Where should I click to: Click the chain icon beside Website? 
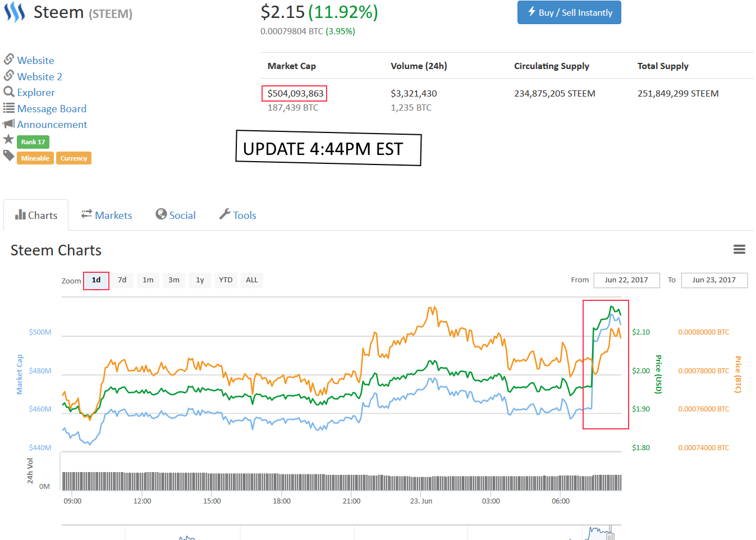[9, 59]
